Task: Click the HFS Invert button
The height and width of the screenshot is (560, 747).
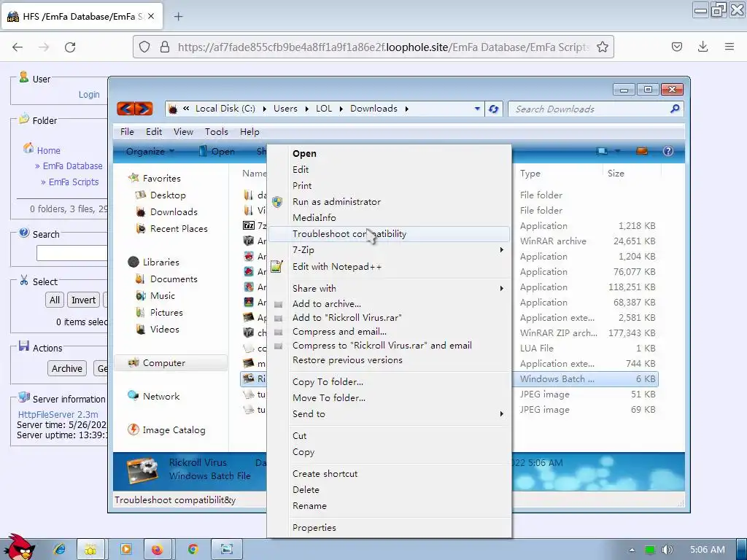Action: pos(83,300)
